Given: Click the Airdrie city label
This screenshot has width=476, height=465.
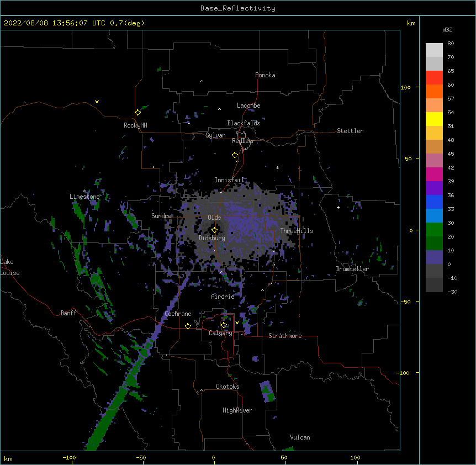Looking at the screenshot, I should pyautogui.click(x=223, y=297).
